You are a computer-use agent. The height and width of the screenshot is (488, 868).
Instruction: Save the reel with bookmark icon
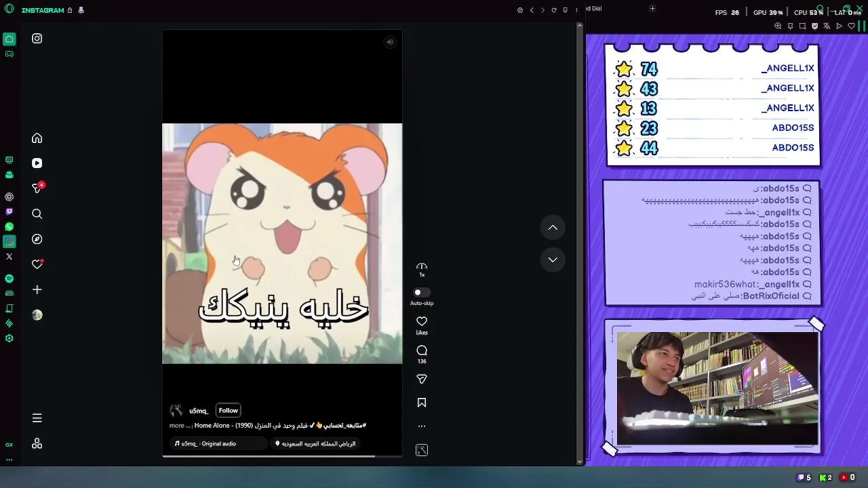422,403
